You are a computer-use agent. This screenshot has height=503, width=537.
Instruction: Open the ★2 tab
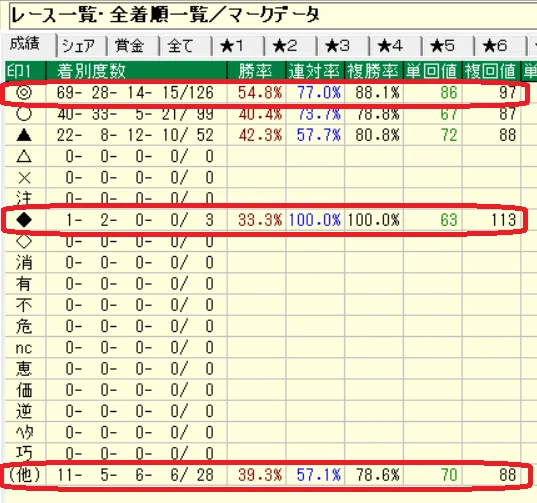click(x=291, y=46)
